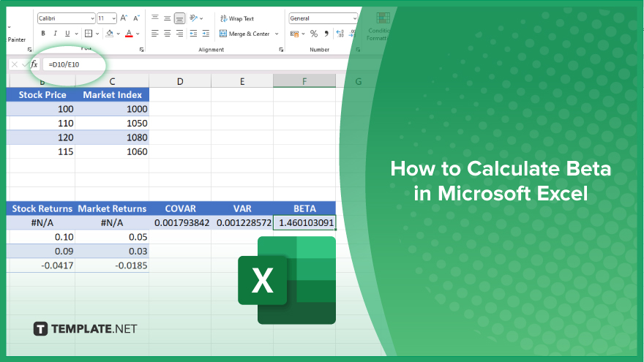Select the Market Index header cell

click(x=112, y=95)
